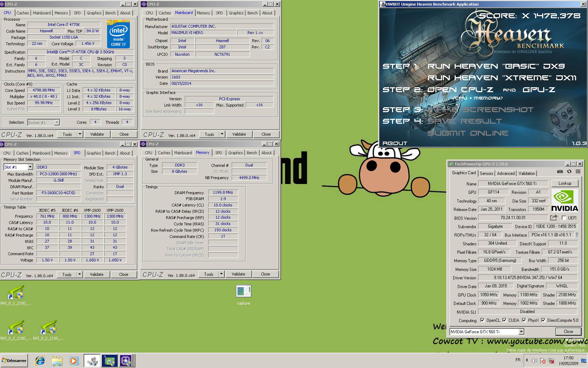Open the Validation tab in GPU-Z
Viewport: 588px width, 368px height.
526,173
